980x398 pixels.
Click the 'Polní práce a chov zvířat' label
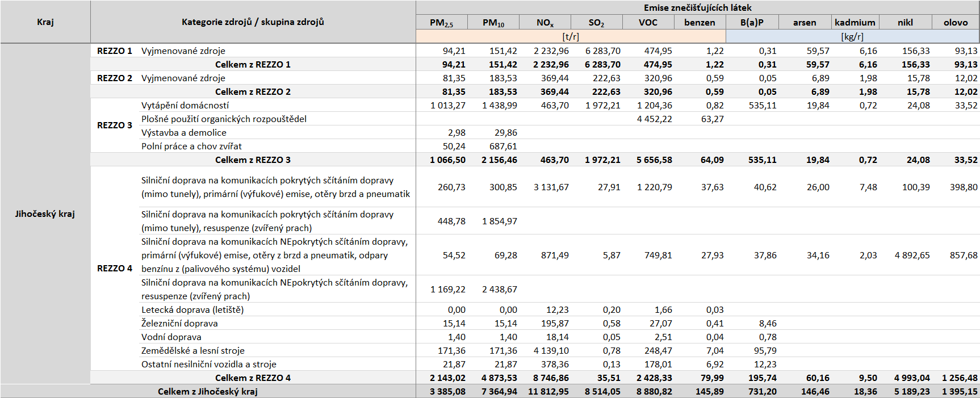click(191, 146)
